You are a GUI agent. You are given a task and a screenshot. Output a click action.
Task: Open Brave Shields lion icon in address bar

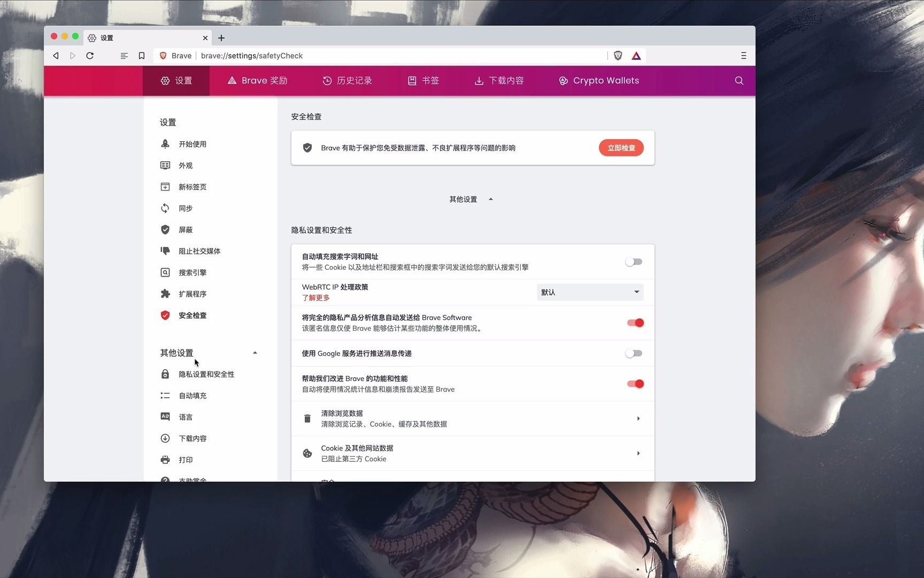618,56
